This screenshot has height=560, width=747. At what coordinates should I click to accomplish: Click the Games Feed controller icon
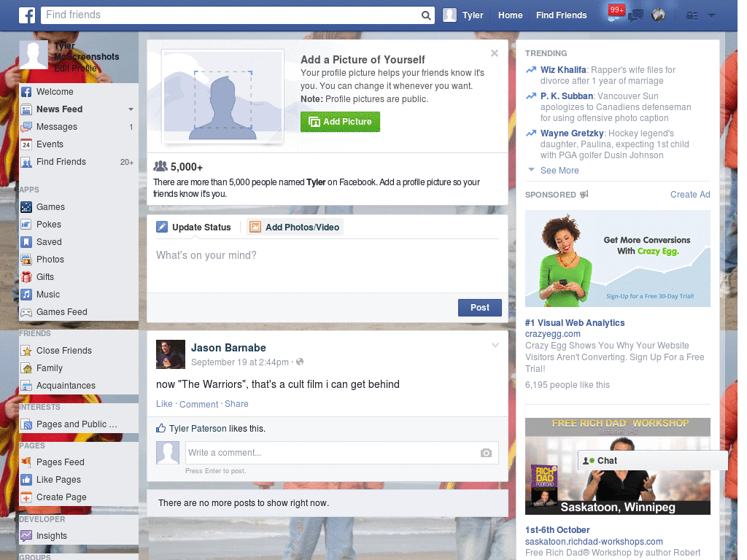coord(26,312)
